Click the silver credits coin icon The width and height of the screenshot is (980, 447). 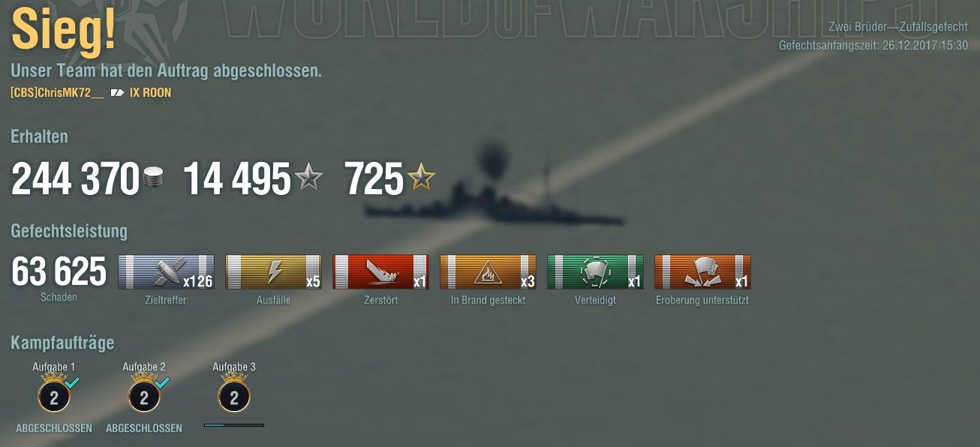[153, 178]
